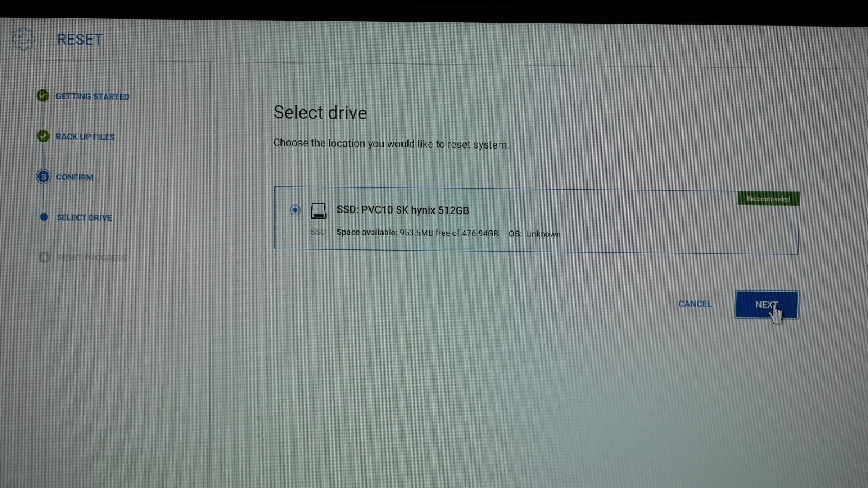The image size is (868, 488).
Task: Click the Select Drive step bullet icon
Action: (44, 217)
